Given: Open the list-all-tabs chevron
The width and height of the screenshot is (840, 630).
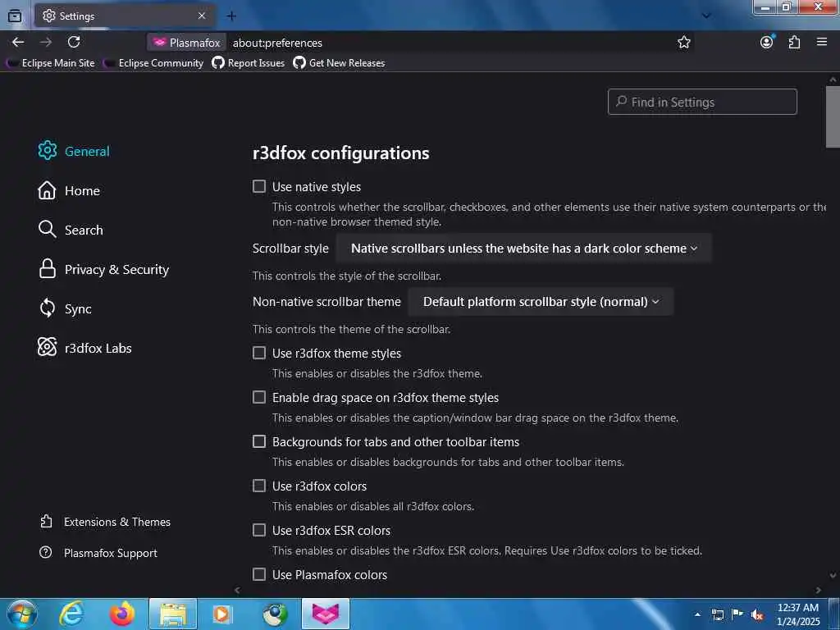Looking at the screenshot, I should pyautogui.click(x=706, y=16).
